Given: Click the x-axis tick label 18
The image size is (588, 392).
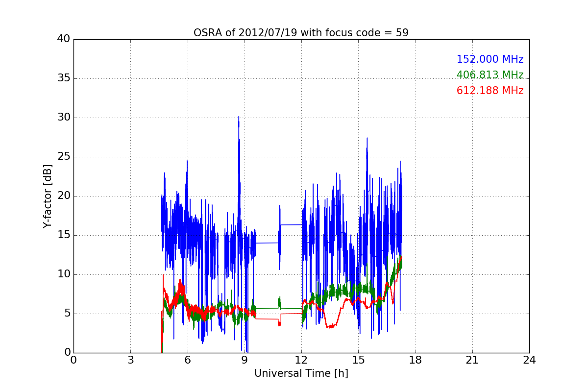Looking at the screenshot, I should (x=416, y=360).
